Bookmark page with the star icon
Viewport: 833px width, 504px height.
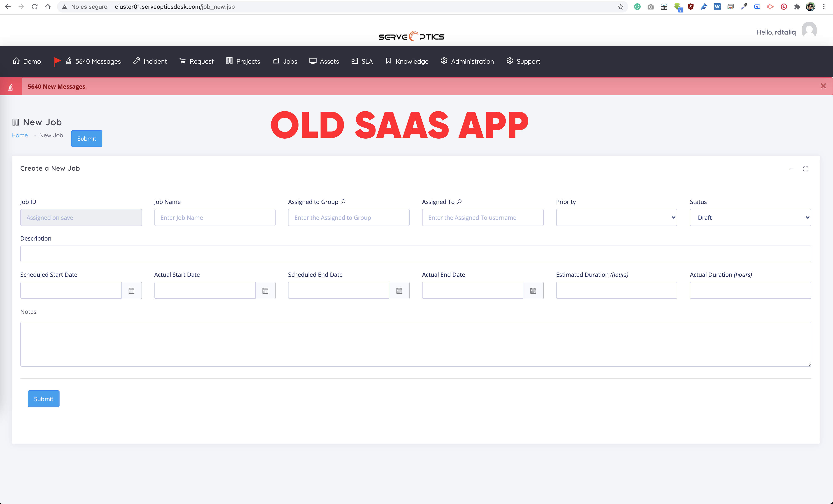click(620, 7)
